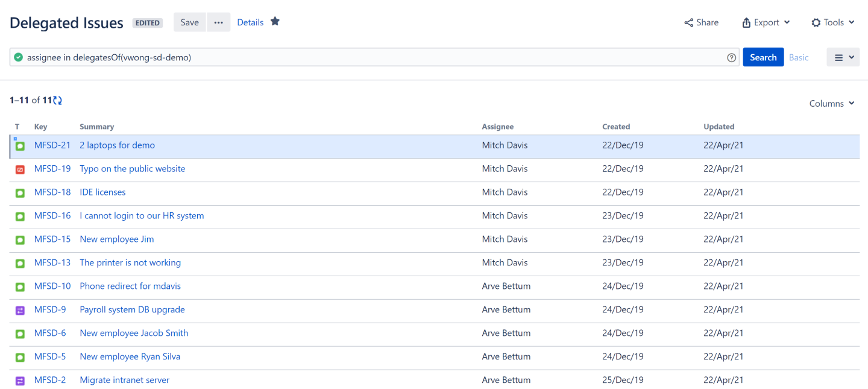Viewport: 868px width, 389px height.
Task: Open the Tools dropdown menu
Action: click(x=832, y=22)
